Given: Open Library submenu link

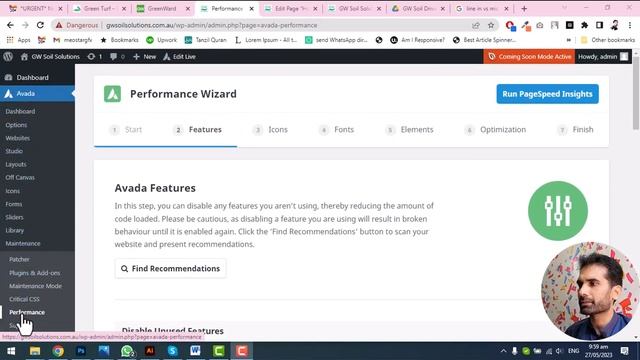Looking at the screenshot, I should pos(14,230).
